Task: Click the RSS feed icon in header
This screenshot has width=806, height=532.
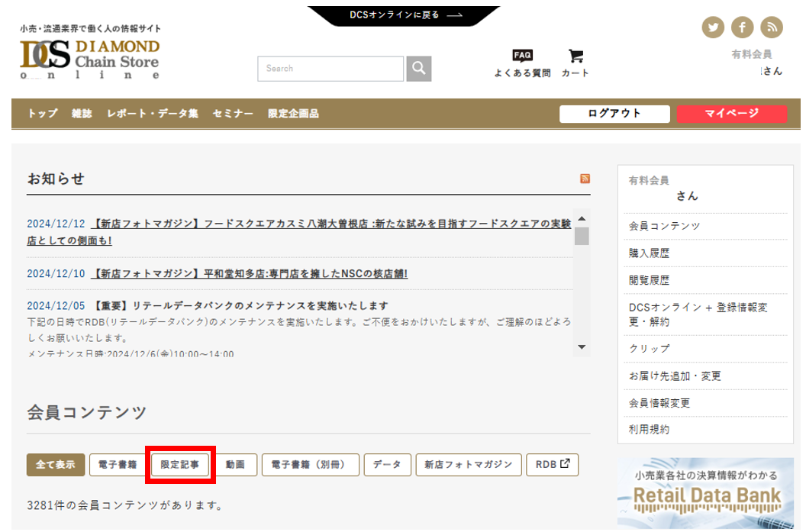Action: click(772, 27)
